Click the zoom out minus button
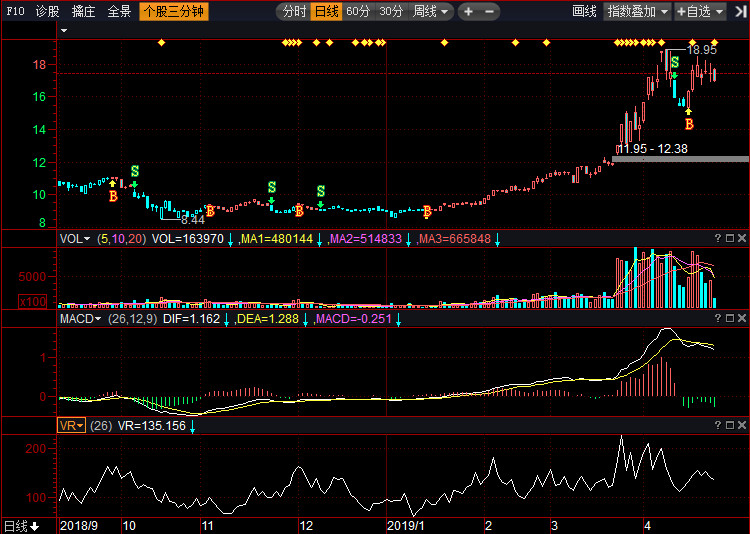 pos(489,12)
